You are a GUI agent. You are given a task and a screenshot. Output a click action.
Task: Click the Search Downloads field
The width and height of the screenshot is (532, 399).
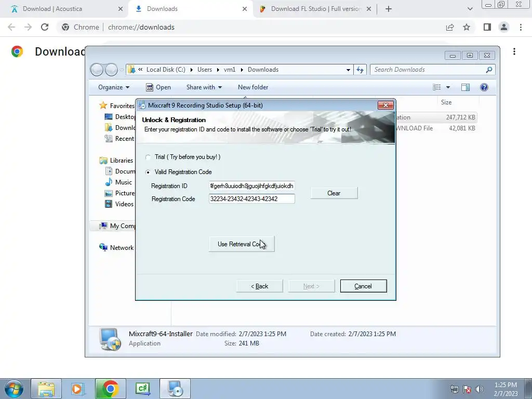point(428,70)
